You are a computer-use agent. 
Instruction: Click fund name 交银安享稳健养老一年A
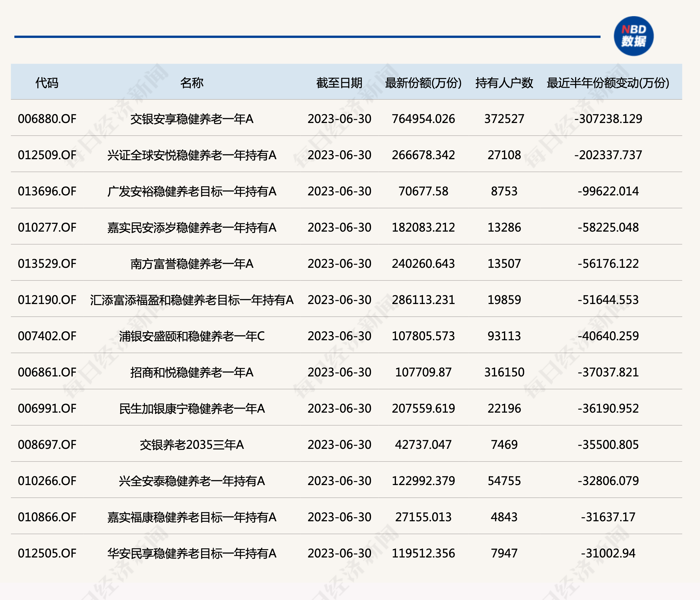click(192, 119)
